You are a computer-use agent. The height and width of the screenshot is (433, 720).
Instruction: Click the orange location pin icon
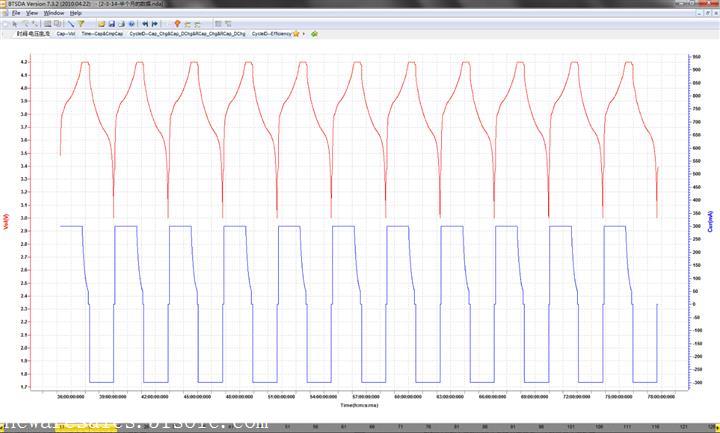coord(177,23)
